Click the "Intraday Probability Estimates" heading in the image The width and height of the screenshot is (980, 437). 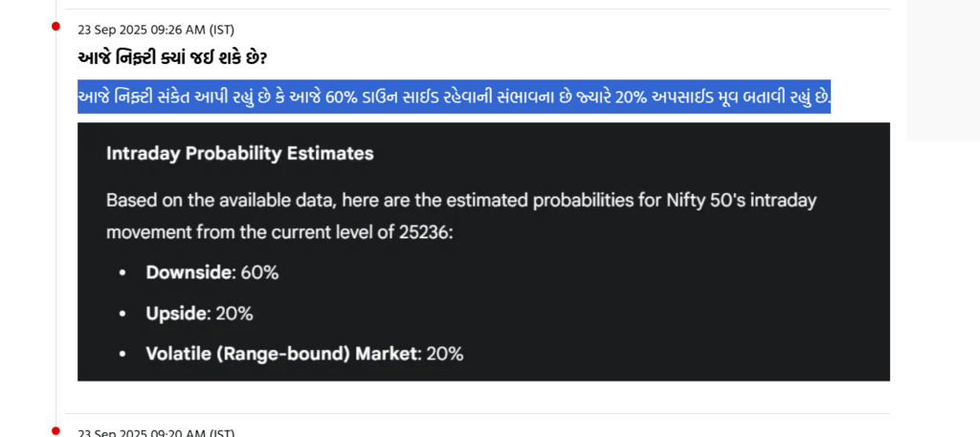(239, 153)
